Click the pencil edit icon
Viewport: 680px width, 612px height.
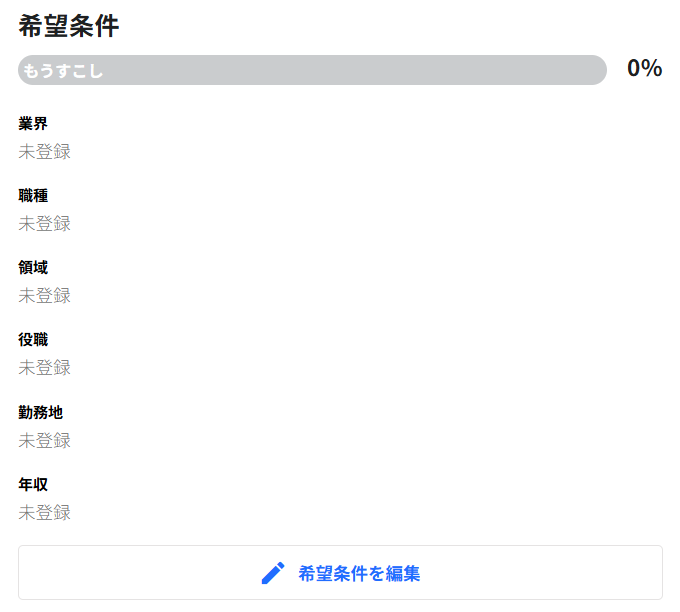273,573
